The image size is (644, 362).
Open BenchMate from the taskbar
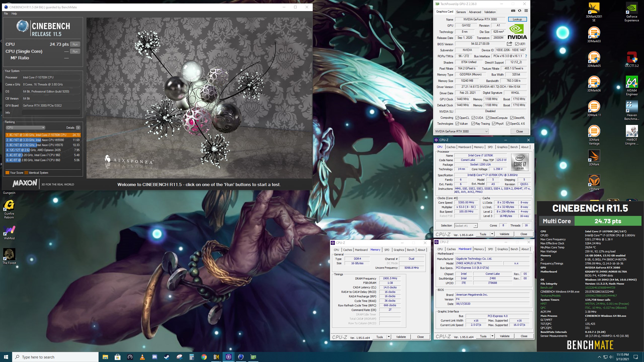pos(216,357)
